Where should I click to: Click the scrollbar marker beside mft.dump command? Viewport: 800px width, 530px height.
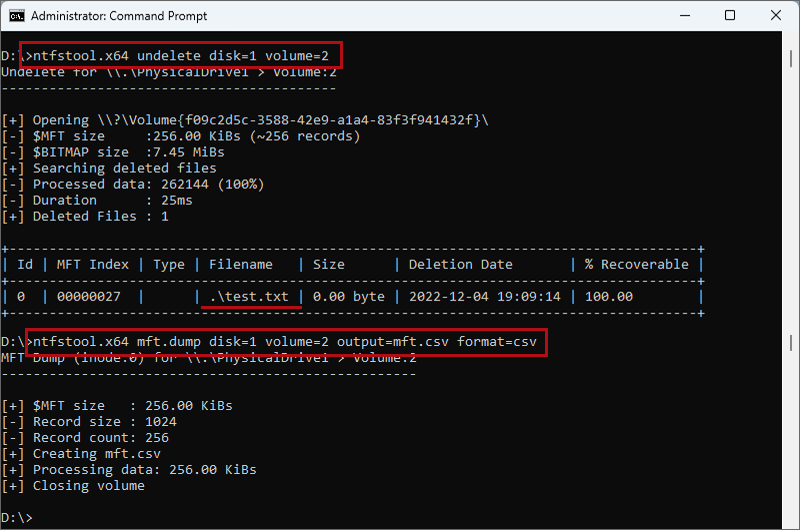(x=791, y=342)
